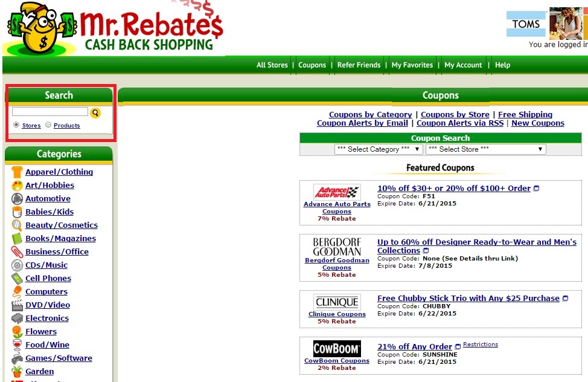Image resolution: width=588 pixels, height=382 pixels.
Task: Click the Cell Phones icon
Action: tap(17, 278)
